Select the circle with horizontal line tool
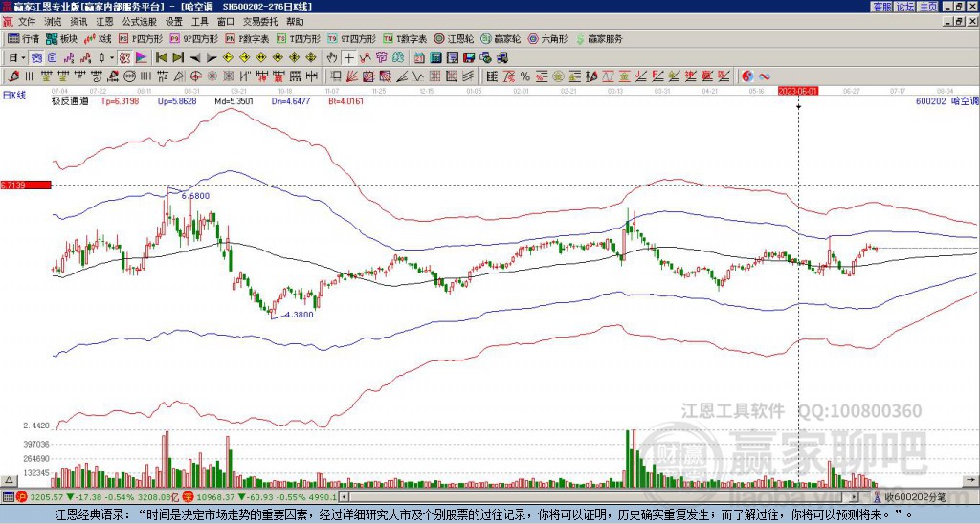 pyautogui.click(x=129, y=76)
